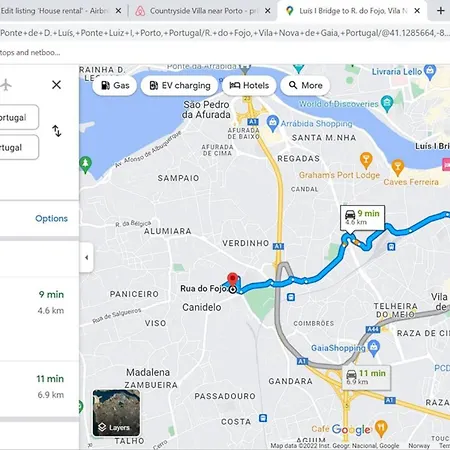Click the red destination pin
Viewport: 450px width, 450px height.
(232, 279)
